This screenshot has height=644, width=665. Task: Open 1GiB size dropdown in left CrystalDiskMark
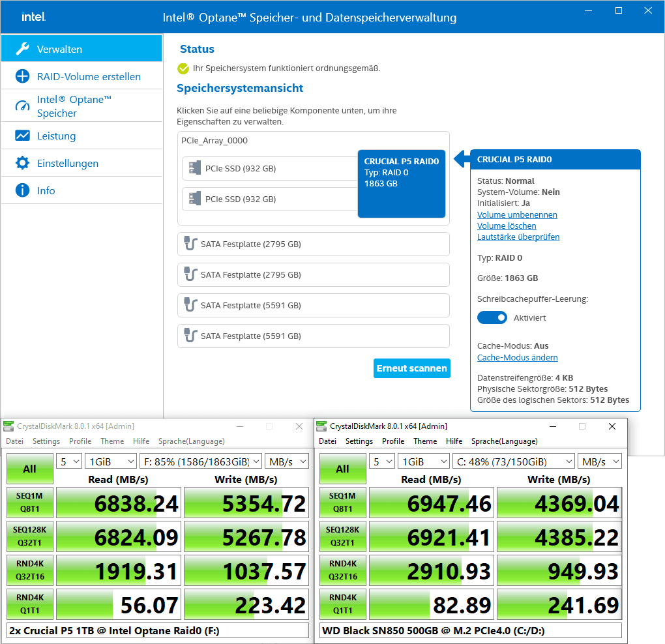tap(111, 461)
